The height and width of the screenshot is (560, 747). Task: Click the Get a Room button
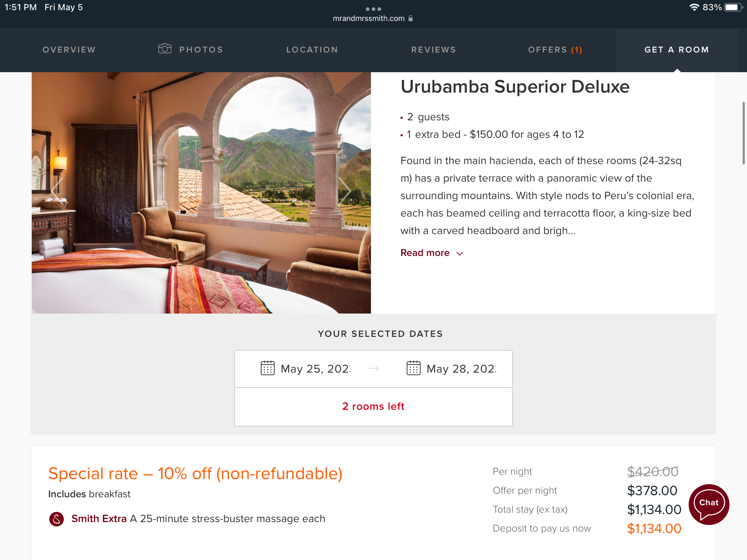click(x=677, y=50)
